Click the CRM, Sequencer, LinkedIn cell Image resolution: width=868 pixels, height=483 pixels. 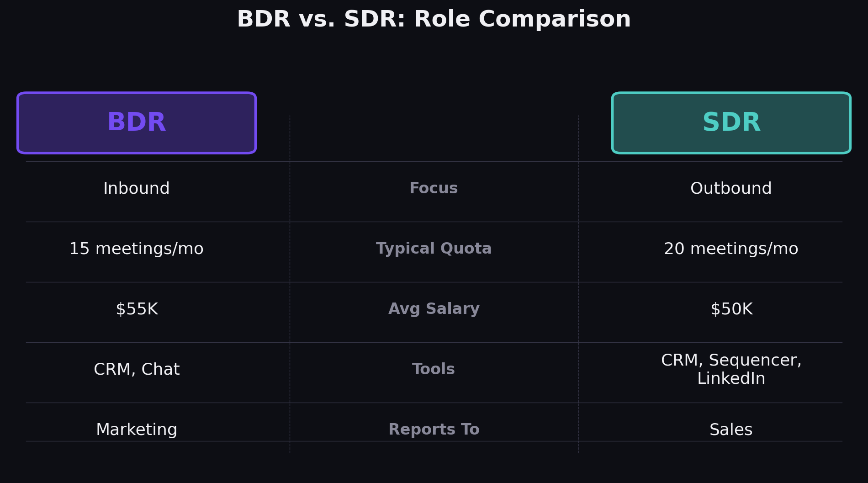coord(731,369)
